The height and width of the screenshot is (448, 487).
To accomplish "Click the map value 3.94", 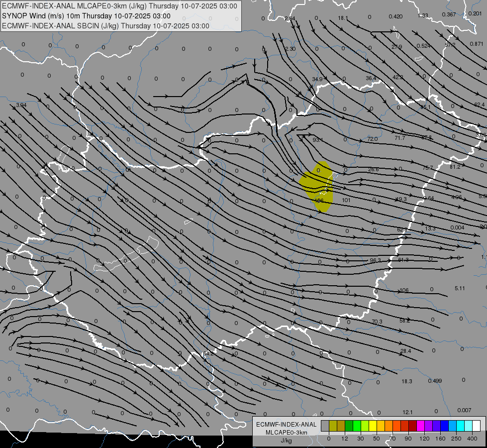I will click(21, 105).
